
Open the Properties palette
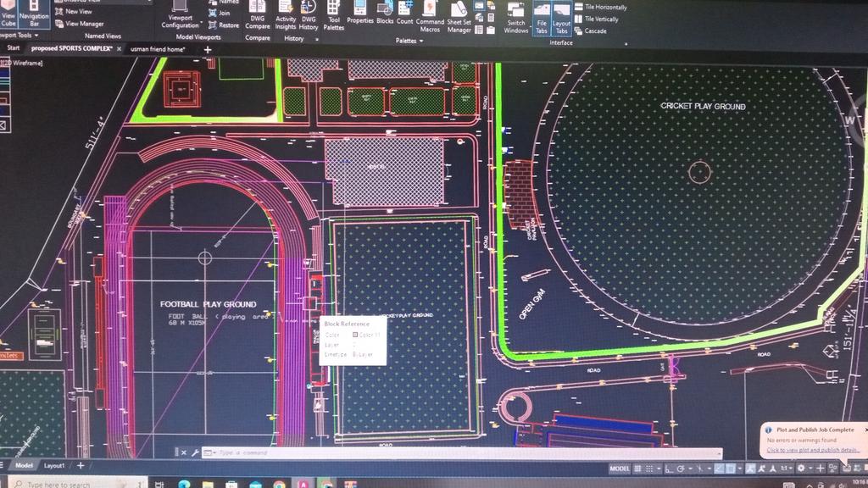pyautogui.click(x=360, y=14)
